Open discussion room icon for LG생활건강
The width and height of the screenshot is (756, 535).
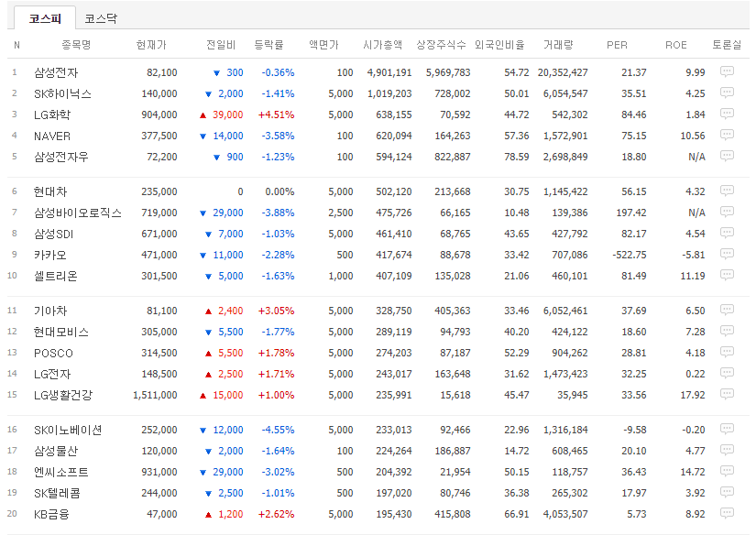click(x=727, y=394)
